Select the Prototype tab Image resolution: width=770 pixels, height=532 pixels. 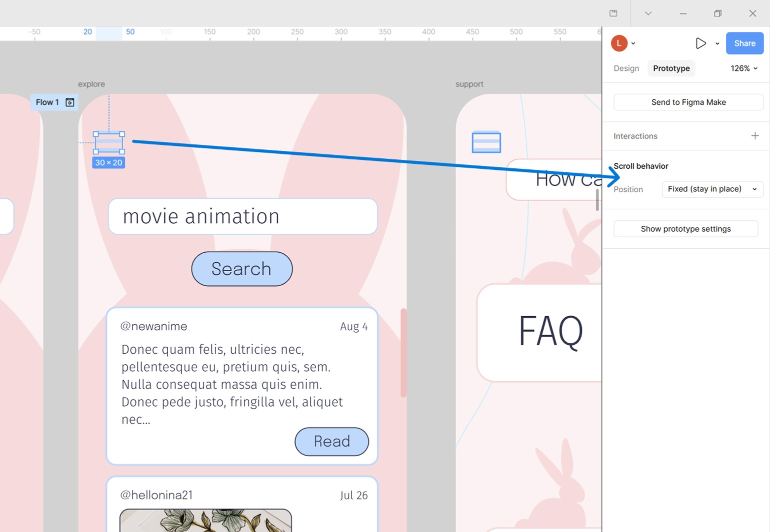coord(671,68)
